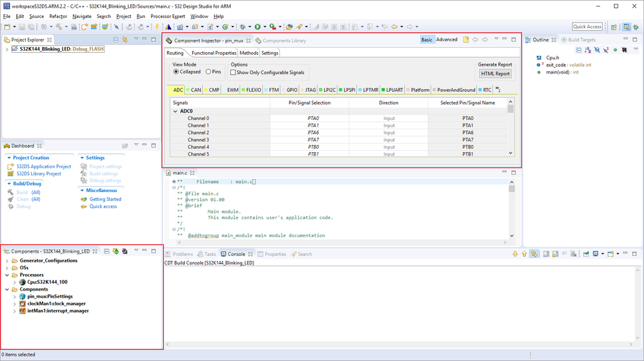Click the Run button in the main toolbar
Viewport: 644px width, 361px height.
(x=257, y=27)
